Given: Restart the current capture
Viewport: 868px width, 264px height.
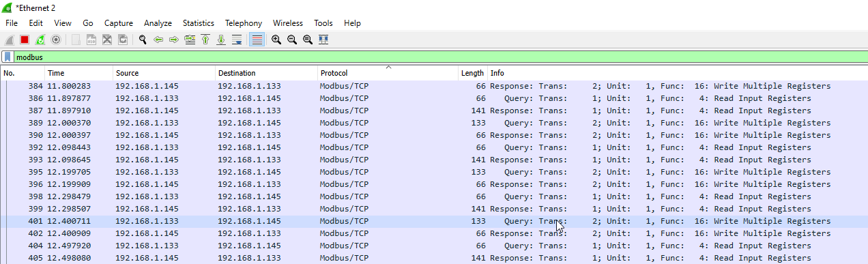Looking at the screenshot, I should (x=40, y=40).
